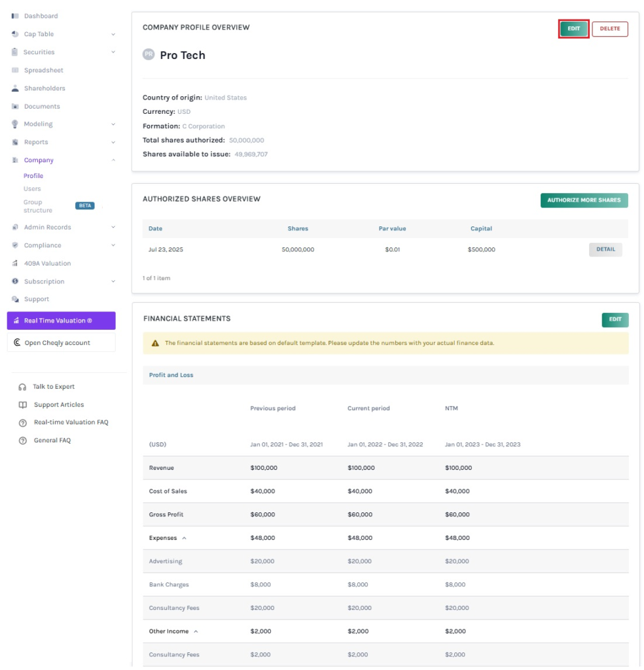
Task: Click the Dashboard sidebar icon
Action: (15, 16)
